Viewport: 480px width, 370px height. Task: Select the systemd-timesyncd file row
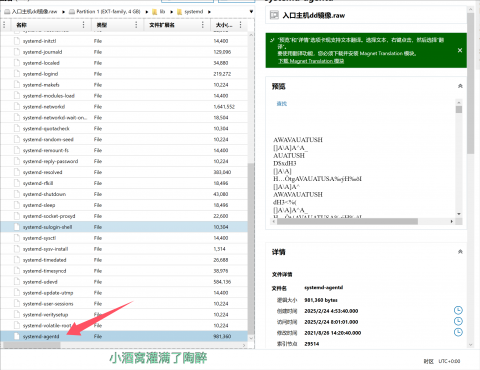124,271
